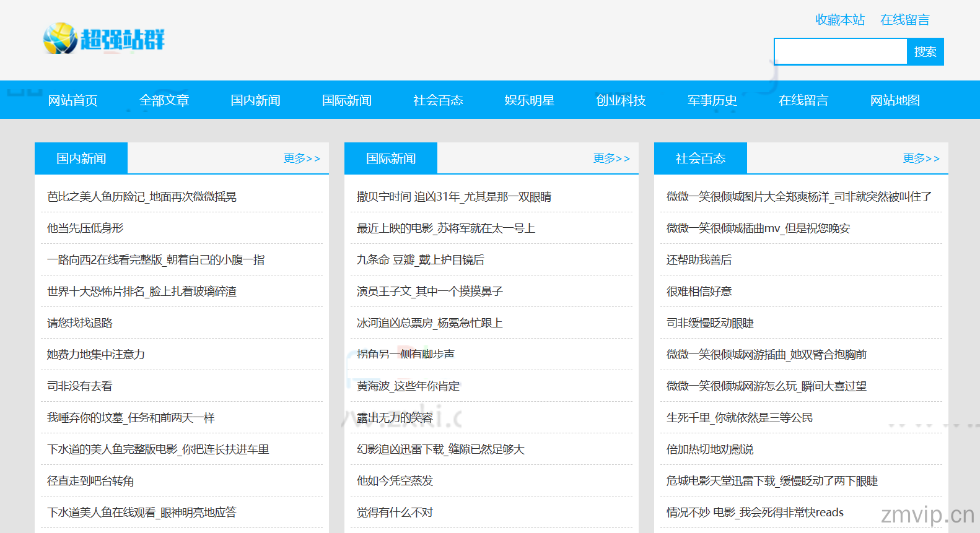Open article 拐角另一侧有脚步声

(406, 354)
